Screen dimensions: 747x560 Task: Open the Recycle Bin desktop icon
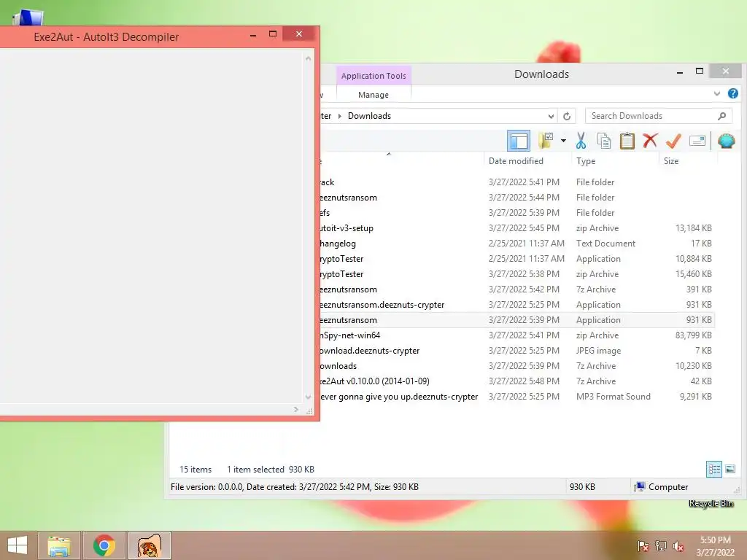pos(711,503)
